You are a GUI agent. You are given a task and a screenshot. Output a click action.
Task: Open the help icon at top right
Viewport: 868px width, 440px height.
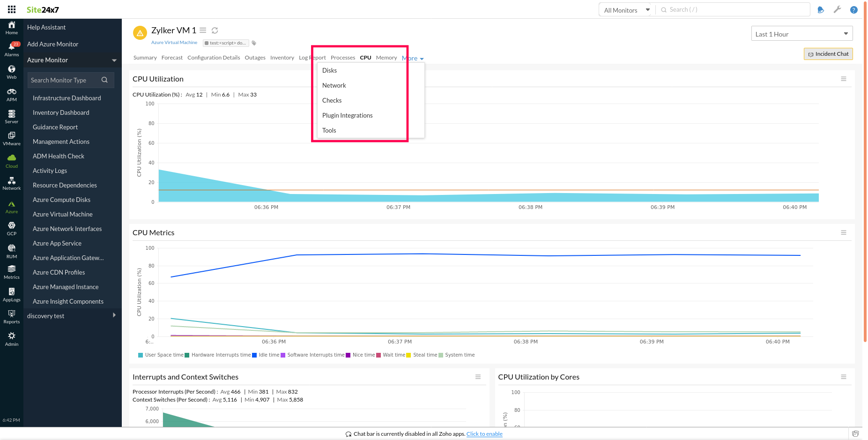tap(853, 9)
